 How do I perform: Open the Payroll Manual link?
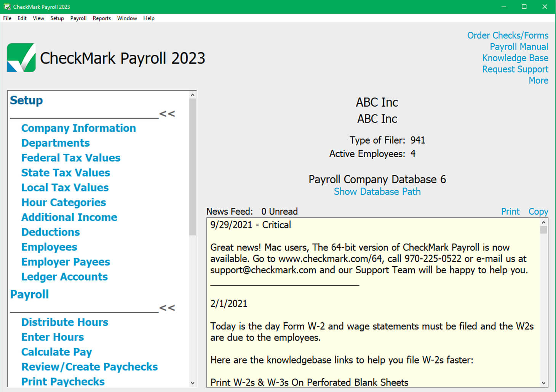(x=519, y=47)
